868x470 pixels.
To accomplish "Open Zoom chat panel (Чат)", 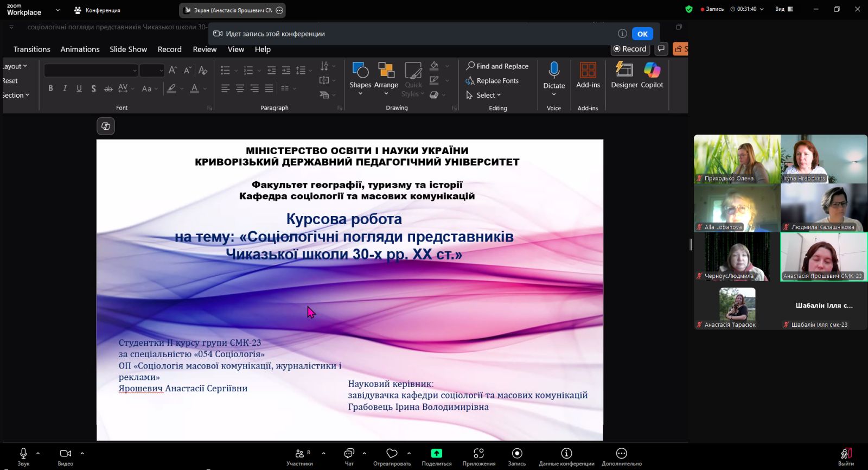I will [x=349, y=456].
